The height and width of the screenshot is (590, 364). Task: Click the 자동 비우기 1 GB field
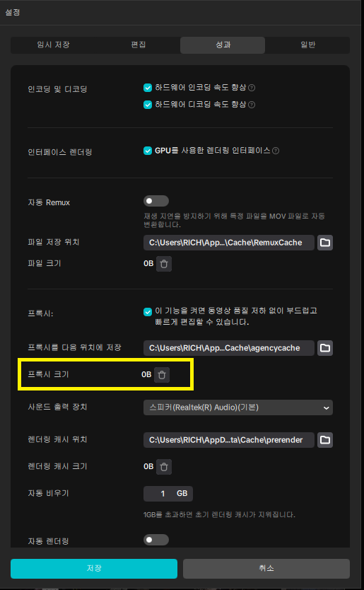pyautogui.click(x=168, y=494)
